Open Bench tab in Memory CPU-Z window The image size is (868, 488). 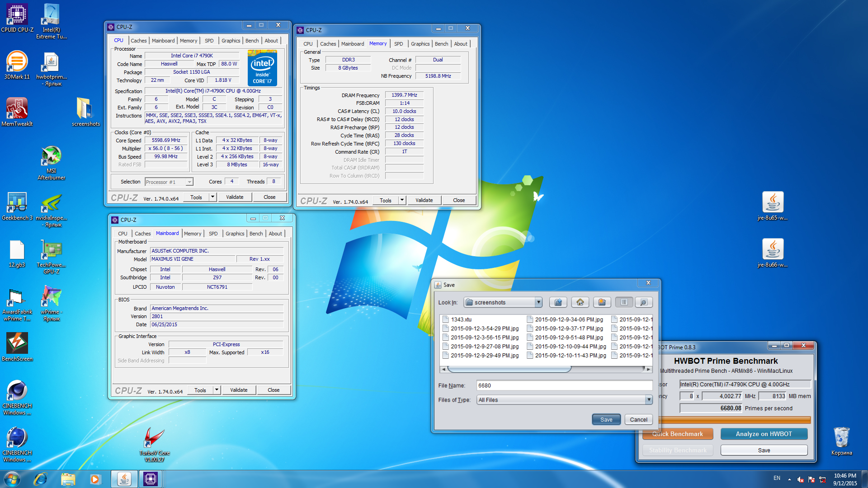pos(441,44)
